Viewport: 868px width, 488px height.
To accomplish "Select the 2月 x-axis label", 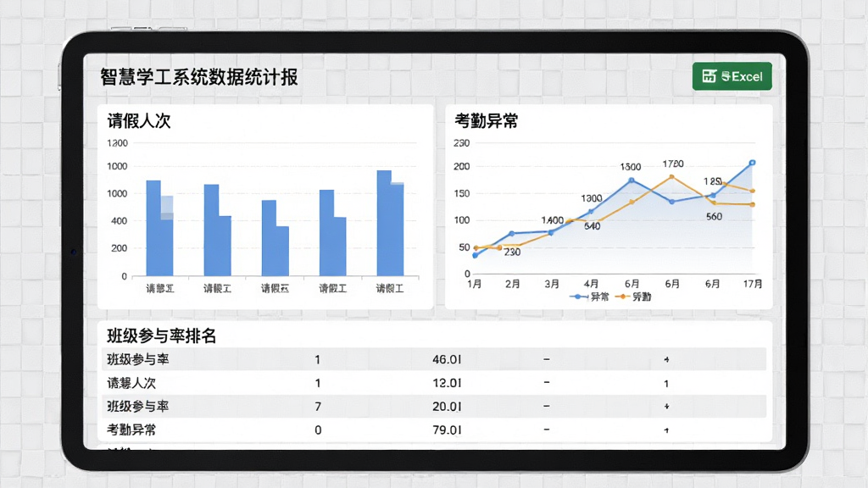I will 513,284.
